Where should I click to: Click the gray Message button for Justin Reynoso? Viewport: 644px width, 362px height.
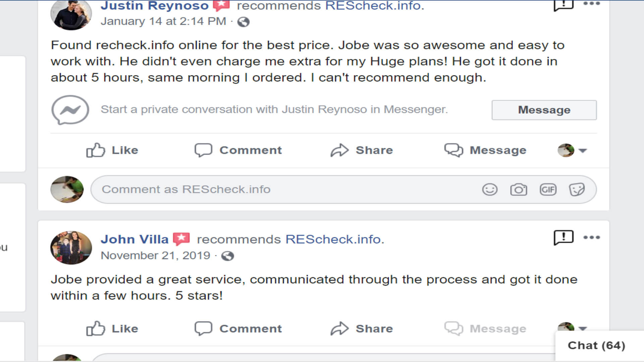click(x=544, y=110)
